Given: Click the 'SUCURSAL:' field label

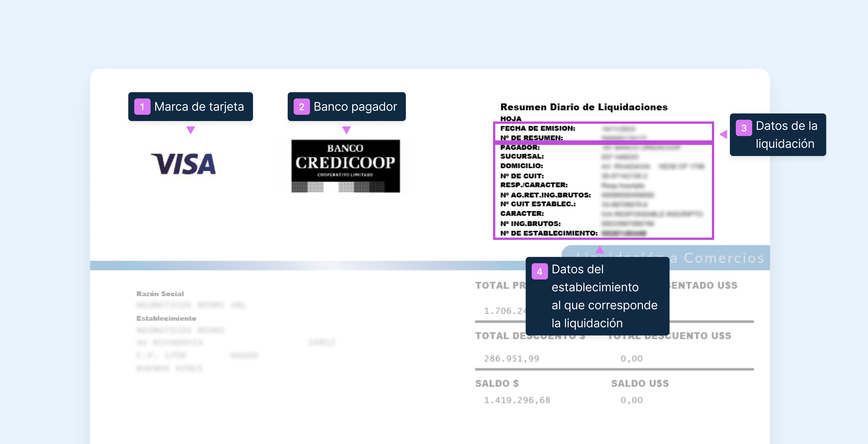Looking at the screenshot, I should [x=522, y=156].
